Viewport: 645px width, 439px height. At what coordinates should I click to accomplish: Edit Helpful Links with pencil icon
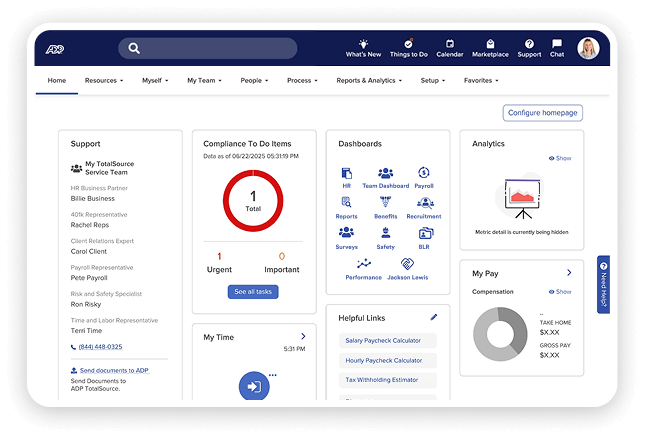pos(434,317)
